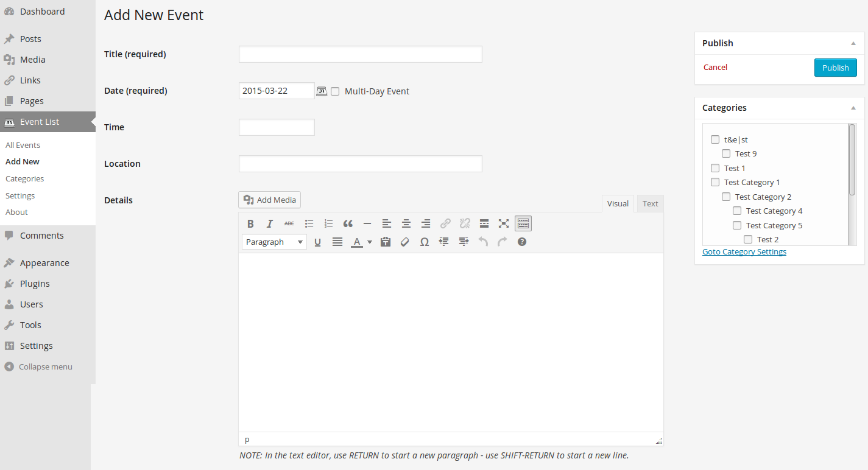
Task: Tick the Test 9 category checkbox
Action: coord(726,153)
